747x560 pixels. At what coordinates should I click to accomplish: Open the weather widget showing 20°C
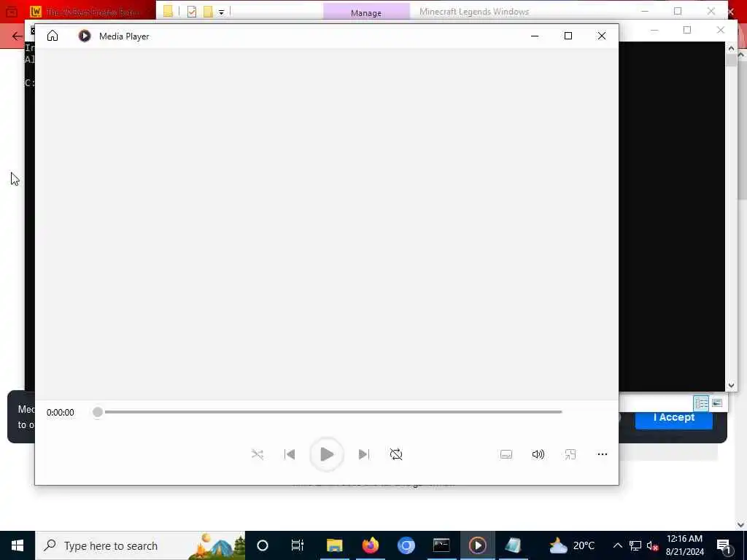coord(572,545)
